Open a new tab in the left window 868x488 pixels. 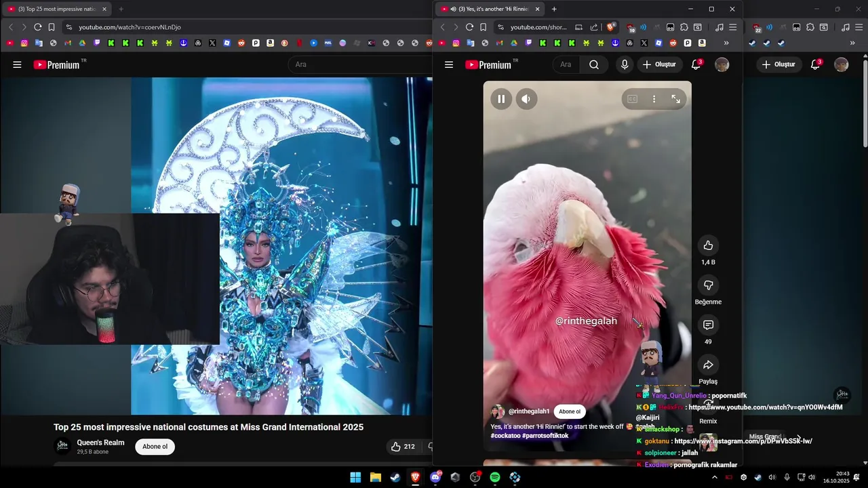point(121,9)
